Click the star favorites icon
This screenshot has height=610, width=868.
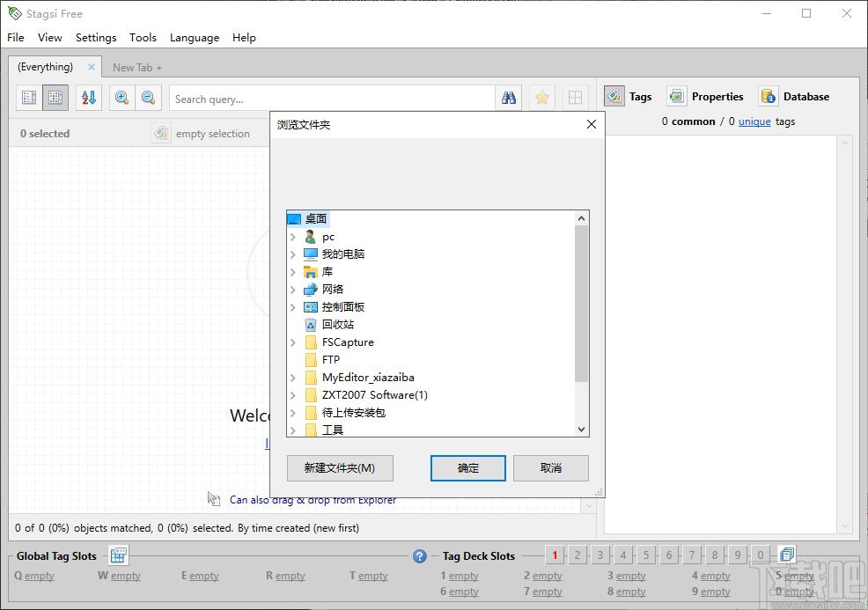click(x=542, y=98)
